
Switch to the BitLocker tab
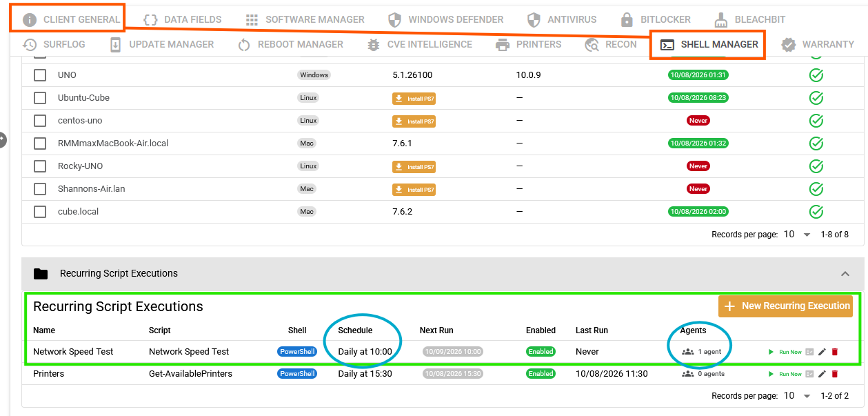pyautogui.click(x=655, y=19)
